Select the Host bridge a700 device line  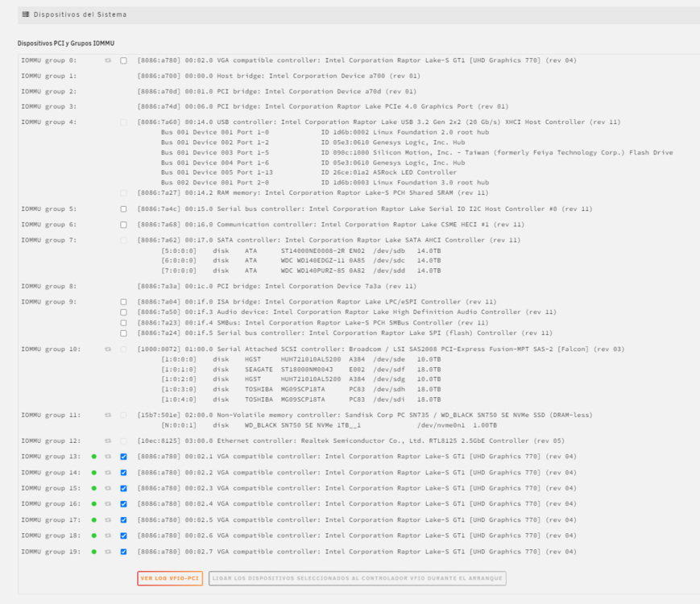[x=279, y=76]
